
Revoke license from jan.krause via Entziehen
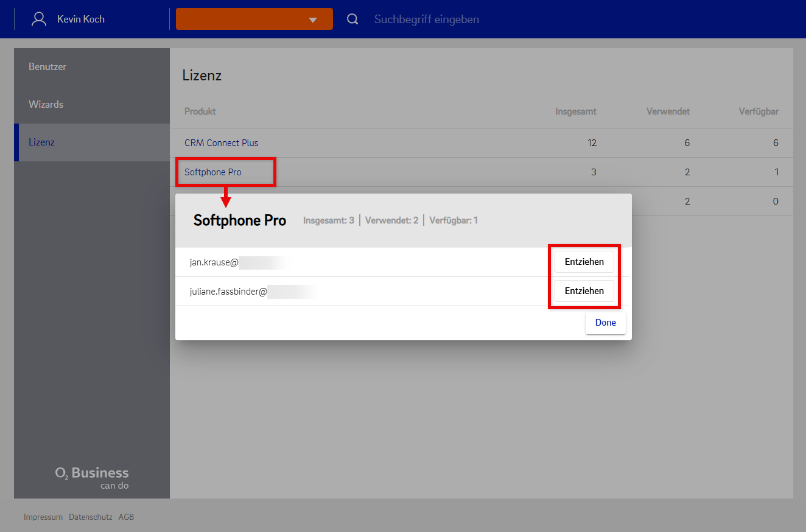pos(584,262)
